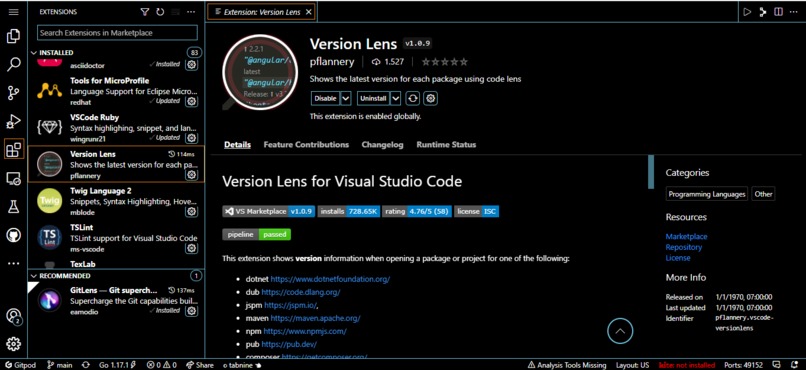Screen dimensions: 806x370
Task: Open Extensions panel more actions menu
Action: [191, 12]
